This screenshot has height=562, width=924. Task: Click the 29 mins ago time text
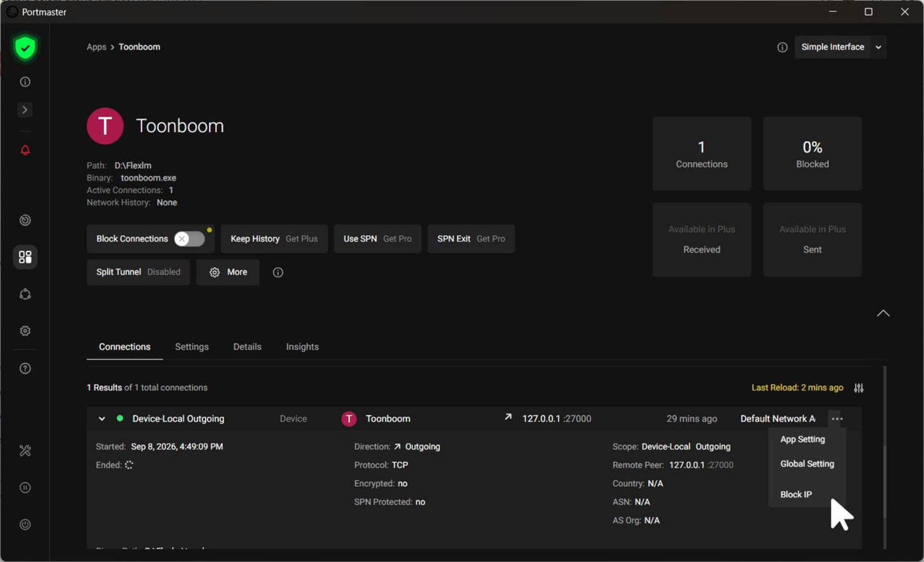tap(692, 419)
